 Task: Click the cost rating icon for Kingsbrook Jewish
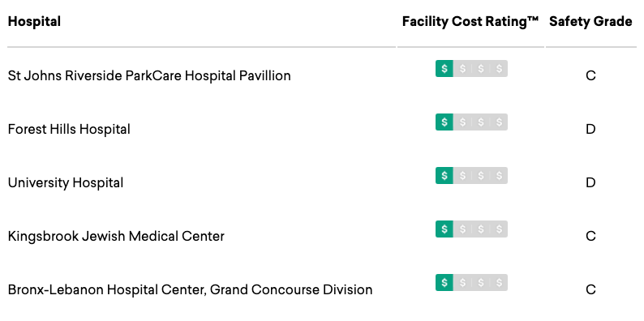[471, 229]
